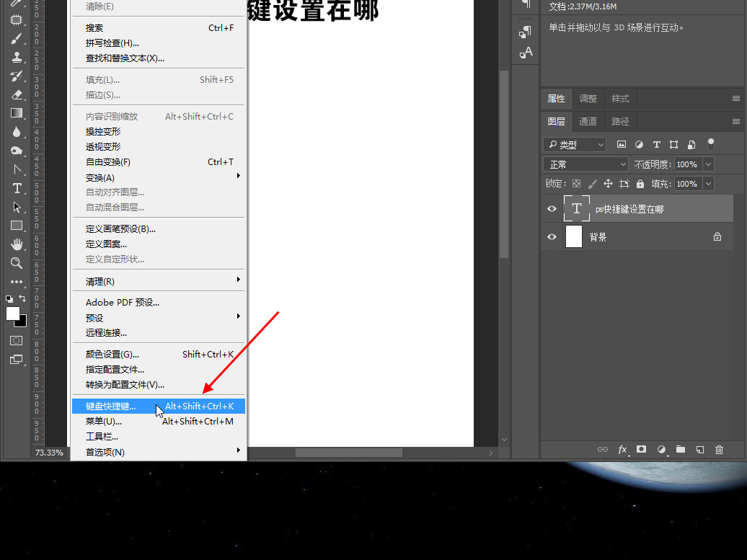Hide the ps快捷键设置在哪 text layer

552,208
